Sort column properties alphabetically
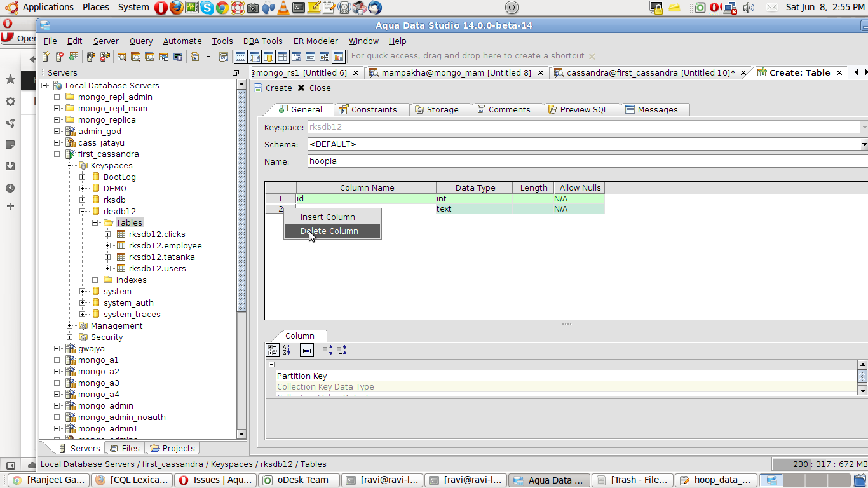This screenshot has height=488, width=868. 287,350
